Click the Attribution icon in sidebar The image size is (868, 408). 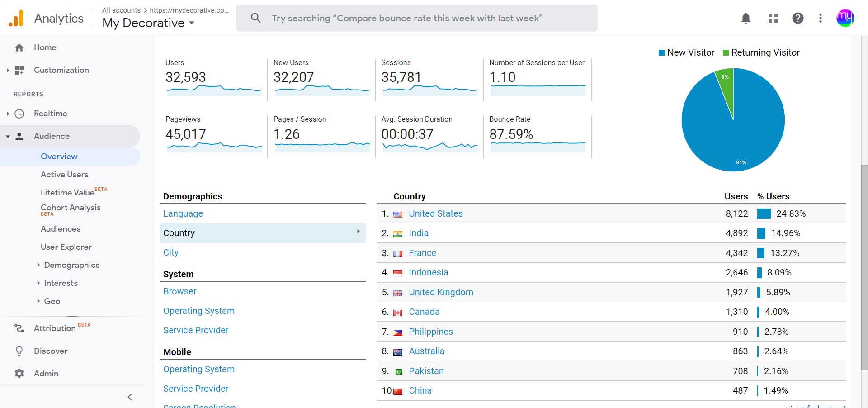pos(19,328)
